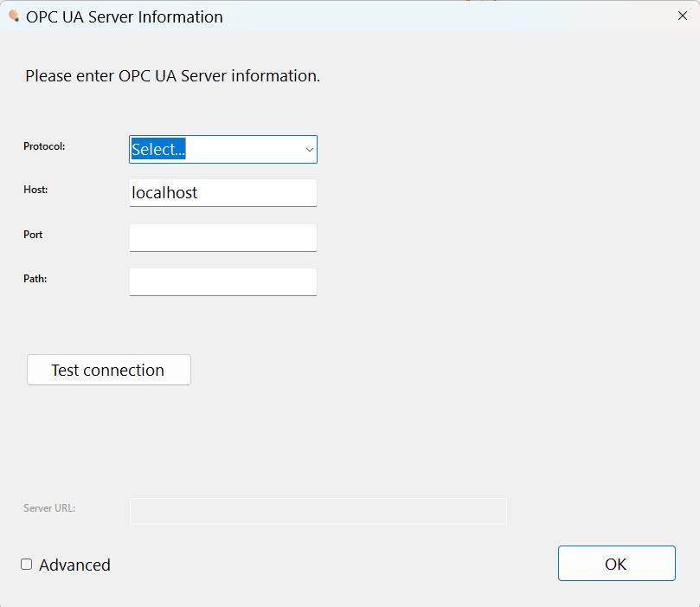Click the "Please enter OPC UA Server information." text

pos(173,76)
